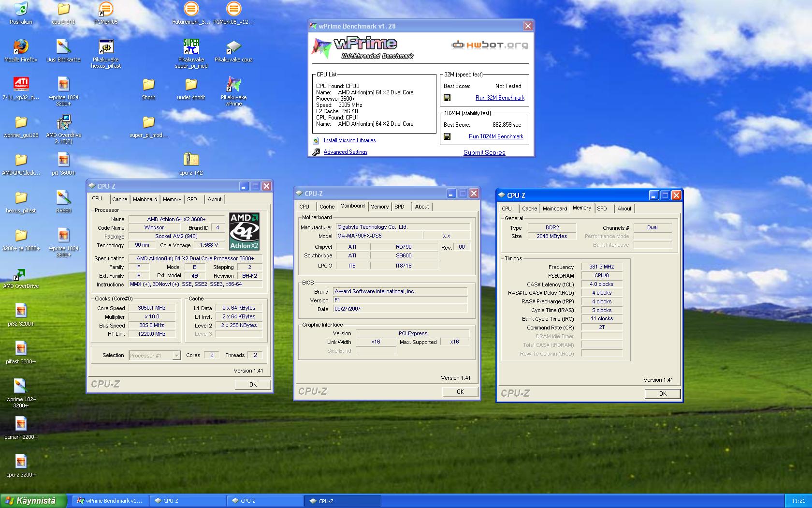
Task: Click the Frequency 381.3 MHz field
Action: coord(602,267)
